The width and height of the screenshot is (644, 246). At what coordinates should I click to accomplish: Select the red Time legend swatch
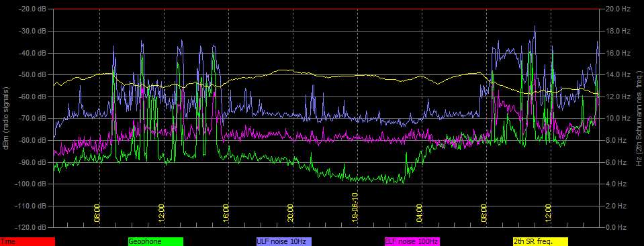coord(27,242)
